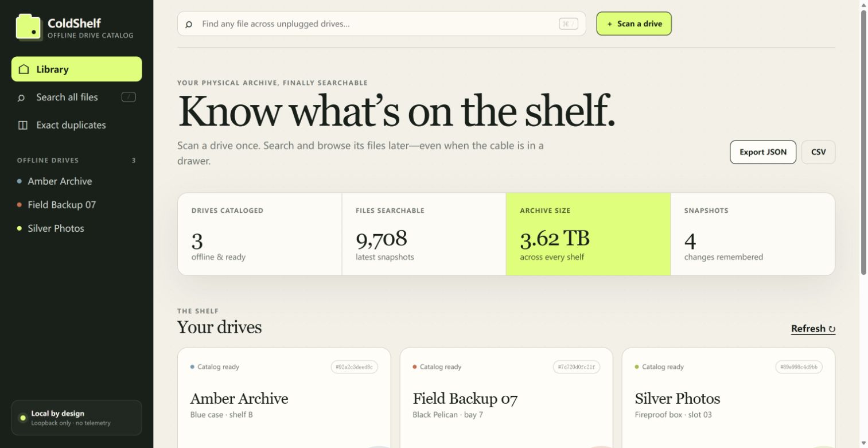This screenshot has height=448, width=868.
Task: Click the ColdShelf logo icon
Action: (29, 27)
